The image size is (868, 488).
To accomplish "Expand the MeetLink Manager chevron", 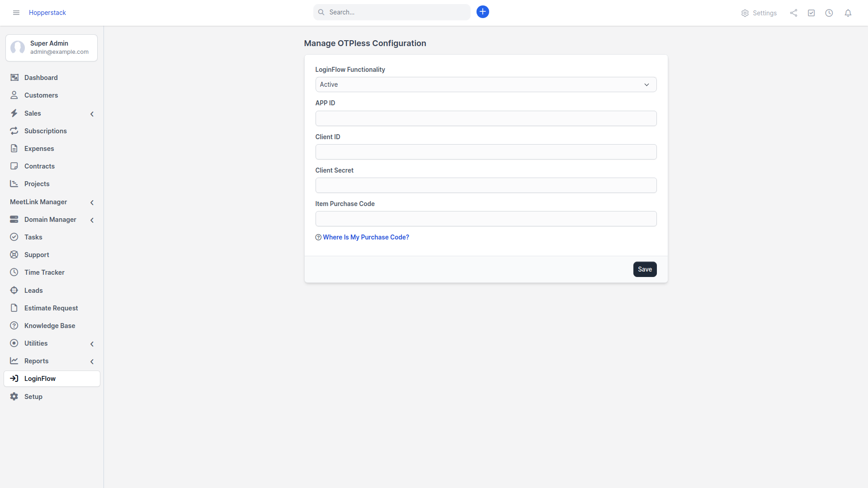I will pyautogui.click(x=92, y=202).
